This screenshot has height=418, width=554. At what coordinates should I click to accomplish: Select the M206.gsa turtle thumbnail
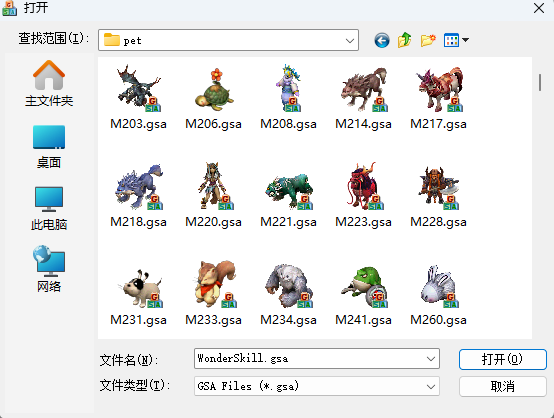(x=213, y=88)
